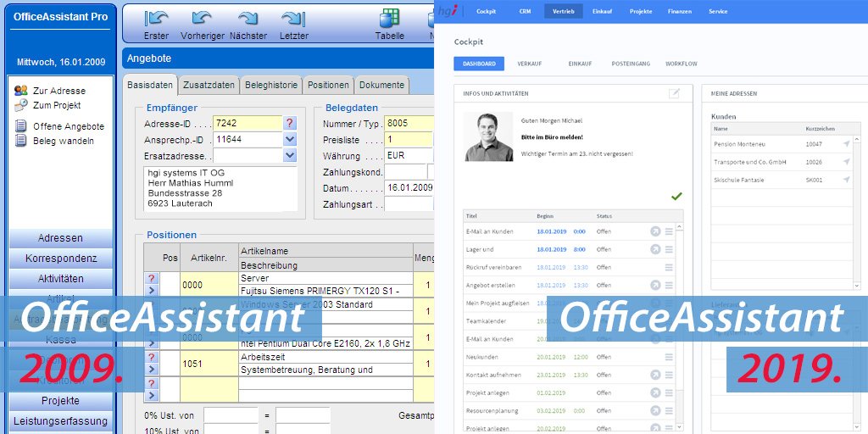Open the Service menu
The image size is (868, 434).
(x=718, y=12)
